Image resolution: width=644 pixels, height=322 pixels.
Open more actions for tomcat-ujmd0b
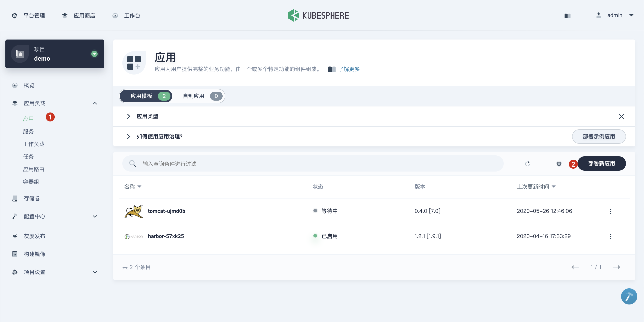pyautogui.click(x=610, y=212)
